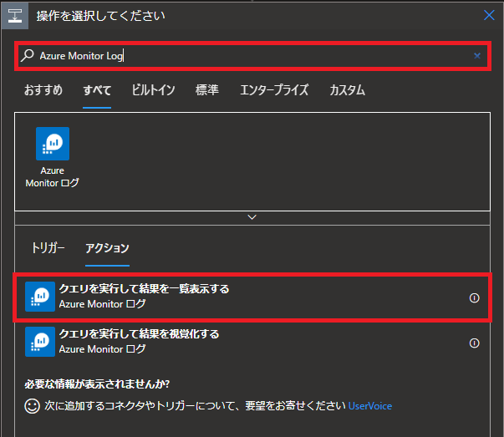
Task: Select the Azure Monitor ログ connector icon
Action: click(53, 144)
